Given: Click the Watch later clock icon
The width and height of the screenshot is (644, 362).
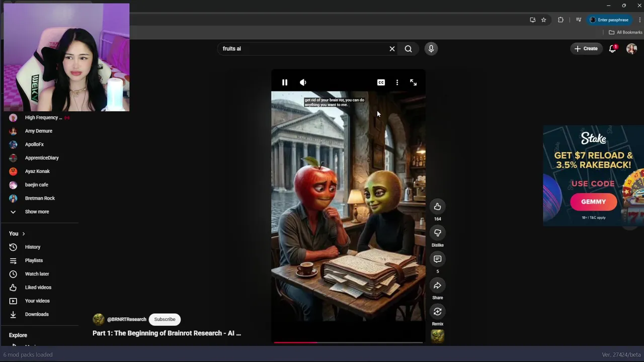Looking at the screenshot, I should click(x=13, y=274).
